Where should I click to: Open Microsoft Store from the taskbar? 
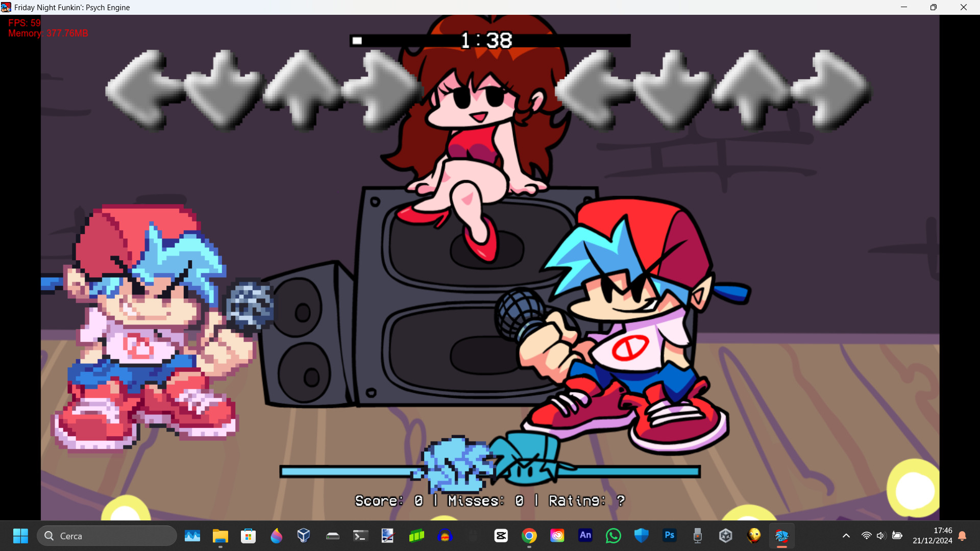pyautogui.click(x=249, y=536)
